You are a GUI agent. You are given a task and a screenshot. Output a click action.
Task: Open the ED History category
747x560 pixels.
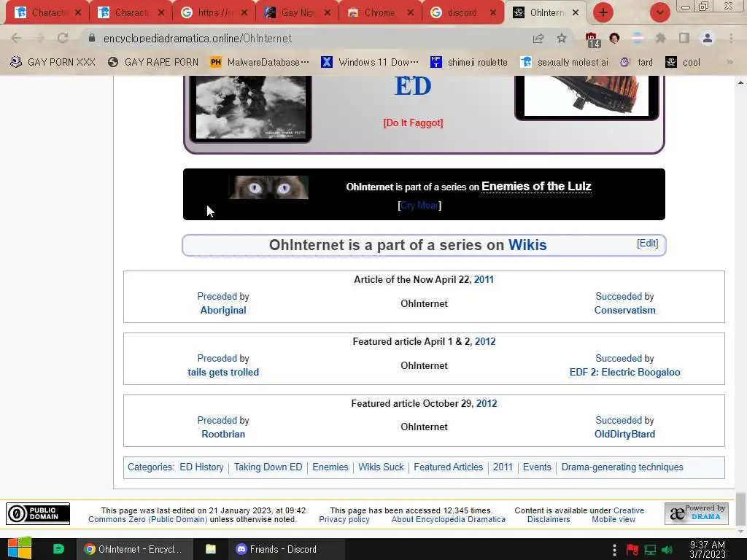tap(201, 467)
